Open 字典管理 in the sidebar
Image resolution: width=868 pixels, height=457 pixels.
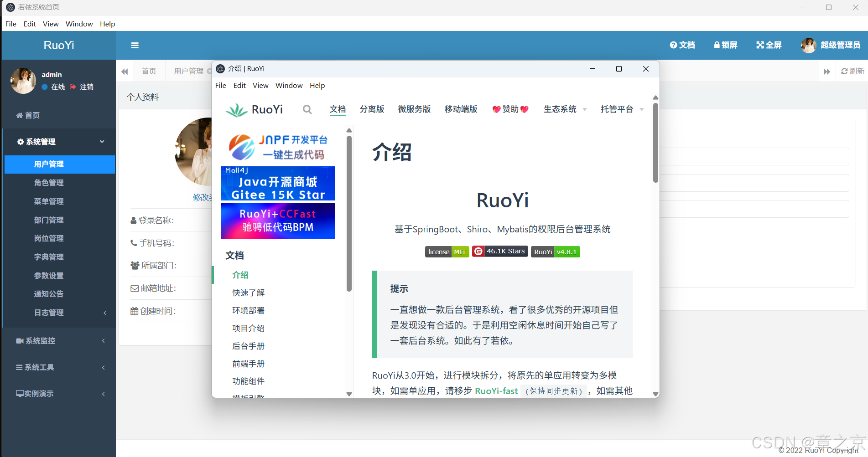coord(49,257)
